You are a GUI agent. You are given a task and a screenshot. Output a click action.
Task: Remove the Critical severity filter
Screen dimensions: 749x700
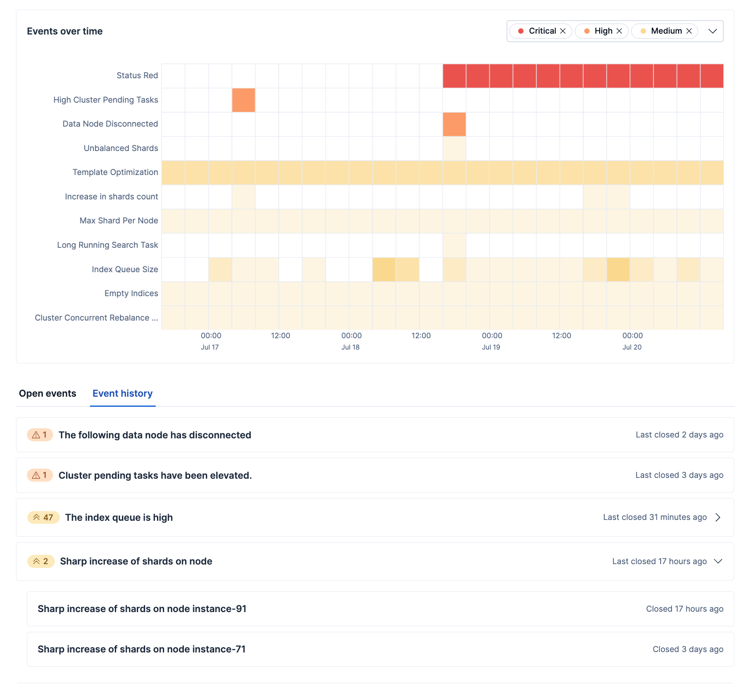563,31
